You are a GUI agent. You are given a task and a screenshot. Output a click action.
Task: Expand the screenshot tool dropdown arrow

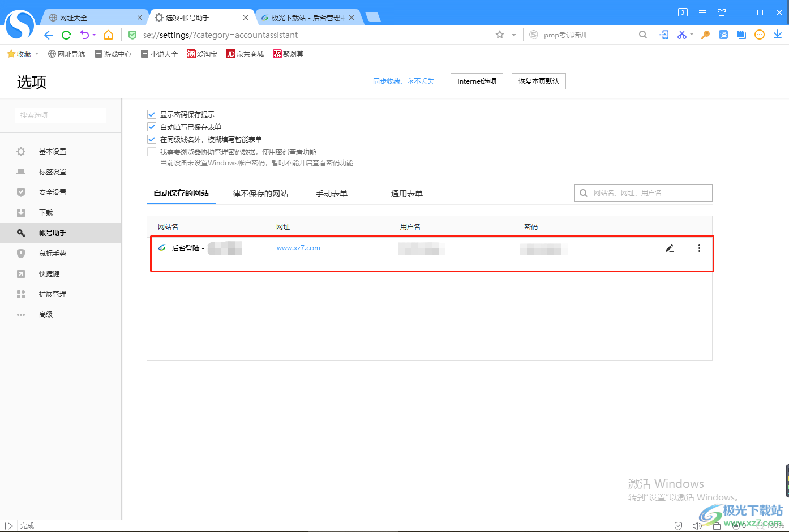692,35
